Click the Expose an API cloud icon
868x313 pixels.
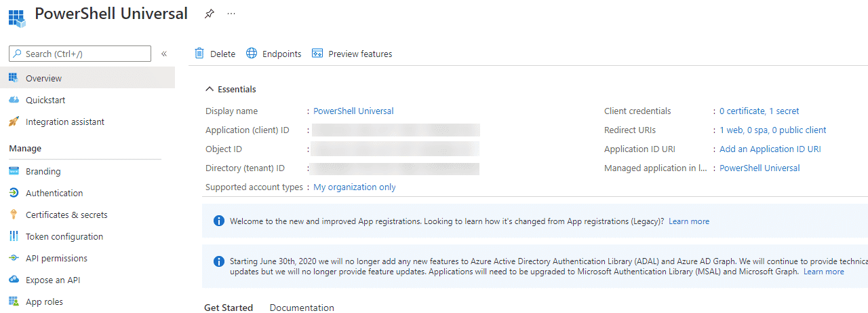13,280
